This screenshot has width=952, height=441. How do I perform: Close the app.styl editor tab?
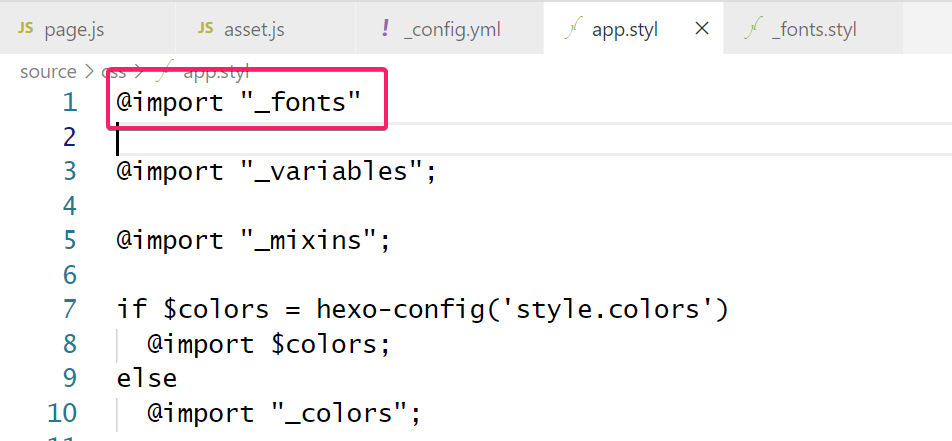pyautogui.click(x=702, y=29)
